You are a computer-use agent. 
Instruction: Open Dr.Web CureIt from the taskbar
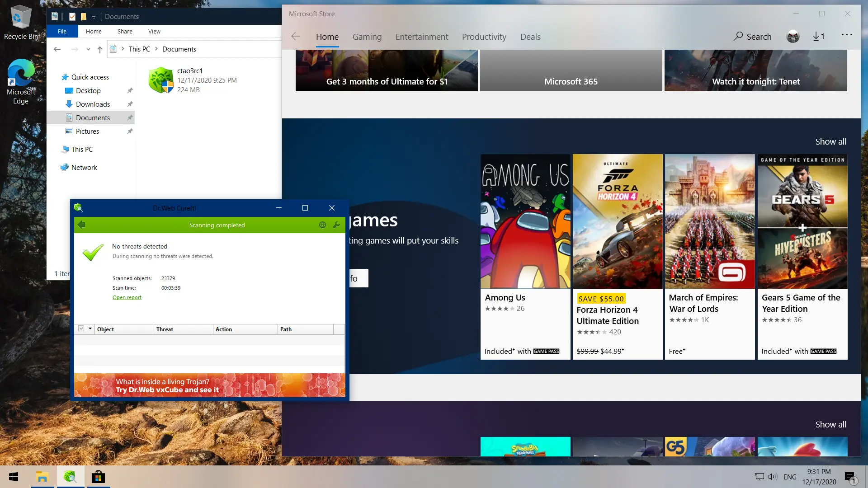coord(70,477)
